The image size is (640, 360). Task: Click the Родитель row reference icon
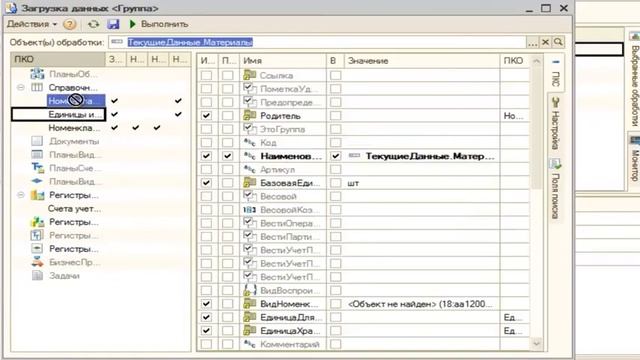[x=249, y=116]
